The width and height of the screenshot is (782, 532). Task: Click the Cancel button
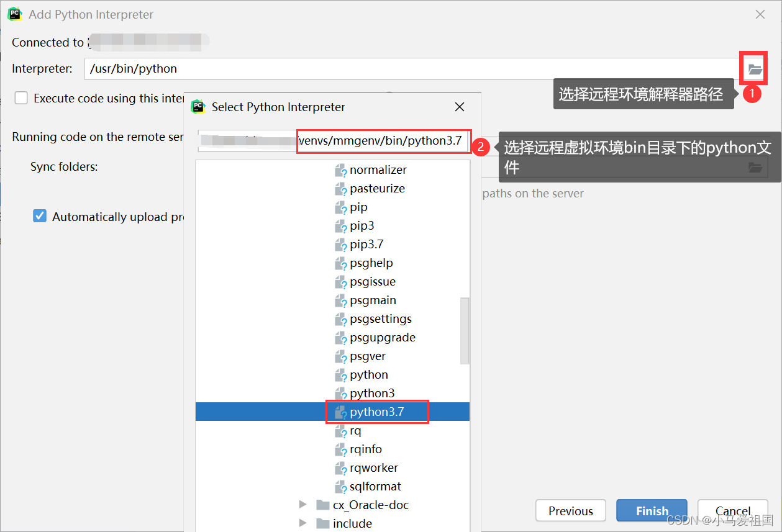pyautogui.click(x=733, y=511)
